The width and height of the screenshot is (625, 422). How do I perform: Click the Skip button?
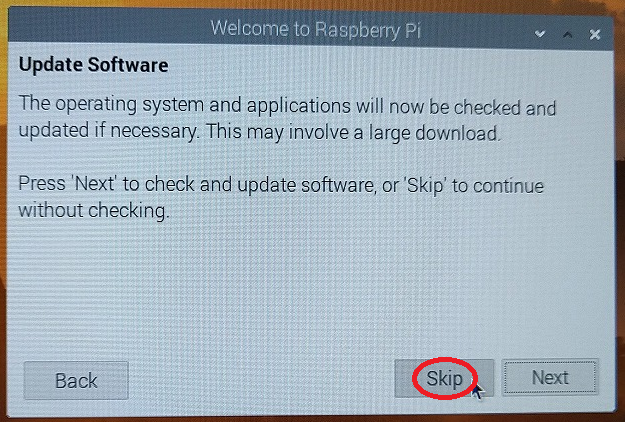coord(444,378)
